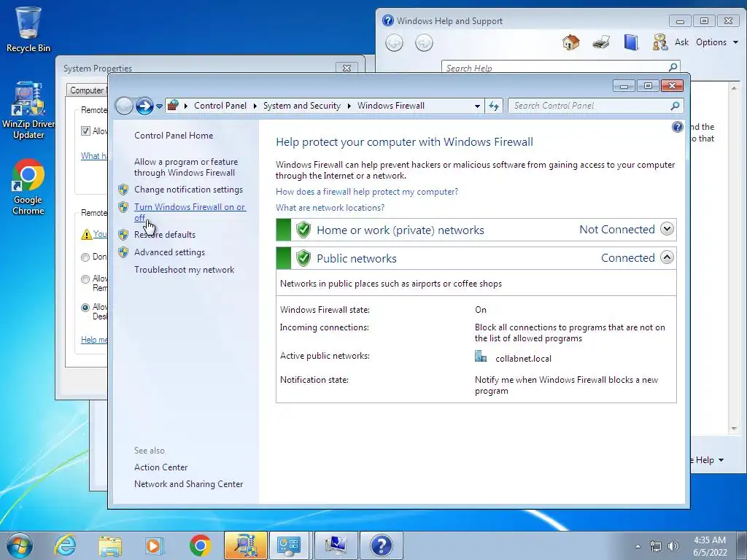Viewport: 747px width, 560px height.
Task: Expand the arrow after System and Security breadcrumb
Action: coord(349,106)
